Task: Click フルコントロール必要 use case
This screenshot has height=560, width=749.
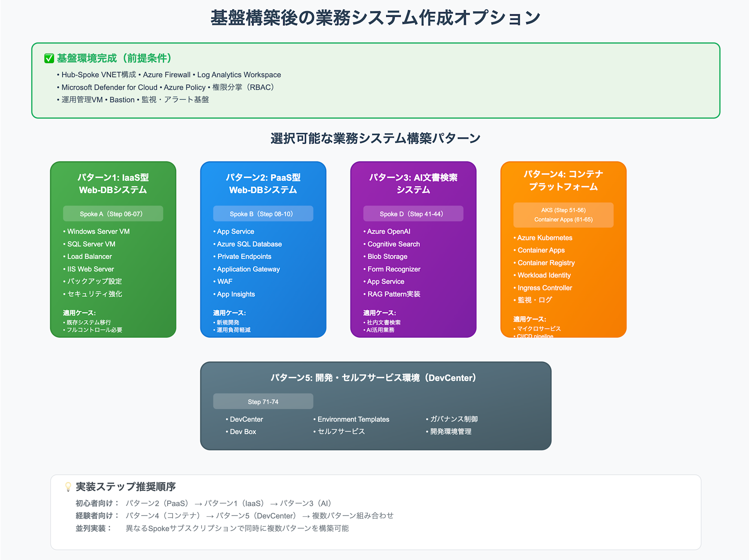Action: (x=93, y=330)
